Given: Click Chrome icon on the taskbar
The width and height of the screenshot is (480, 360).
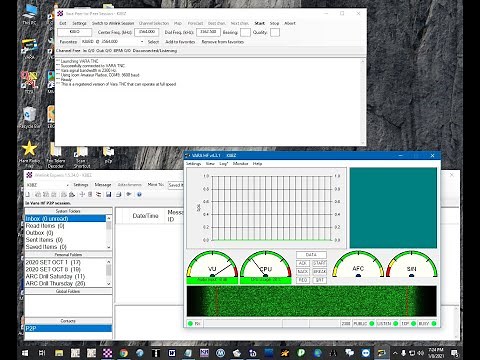Looking at the screenshot, I should click(x=124, y=353).
